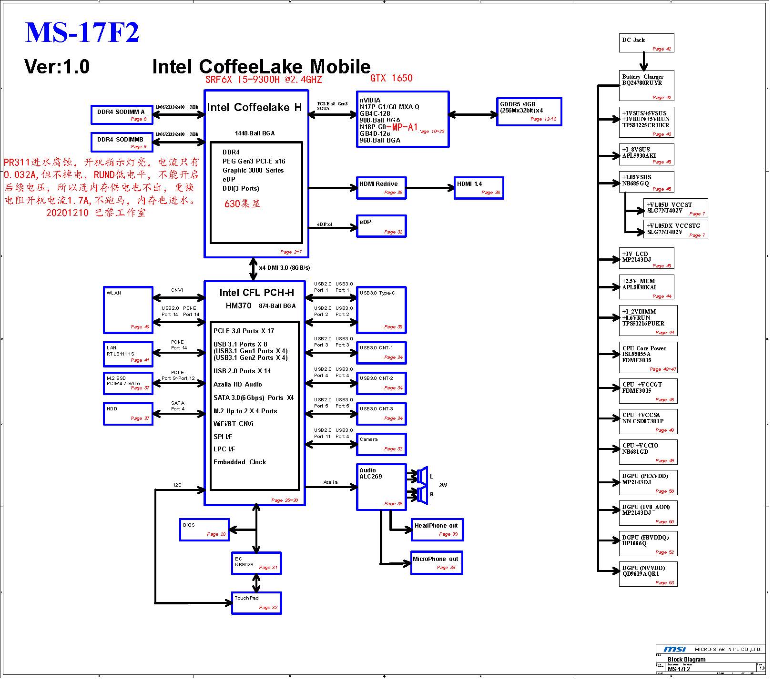Click the Block Diagram title block text

coord(686,660)
